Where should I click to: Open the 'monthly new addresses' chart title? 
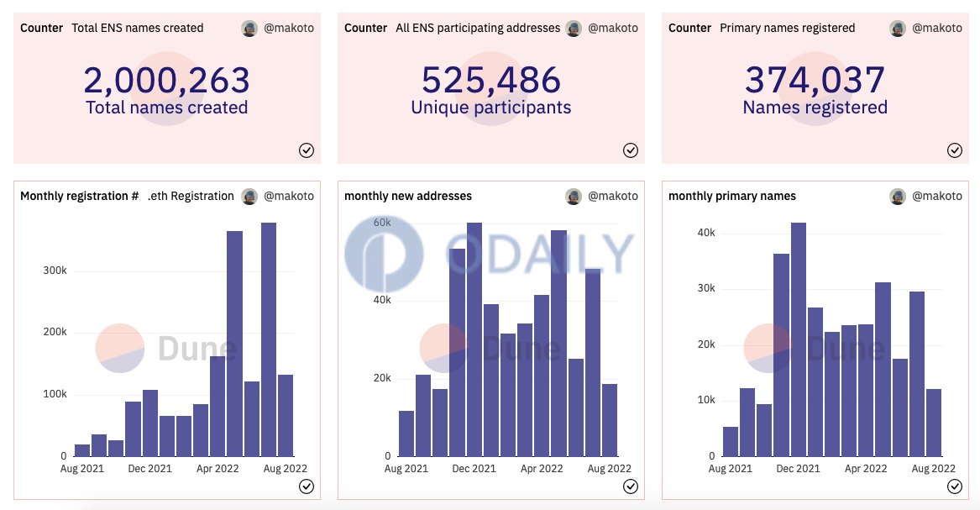[408, 197]
